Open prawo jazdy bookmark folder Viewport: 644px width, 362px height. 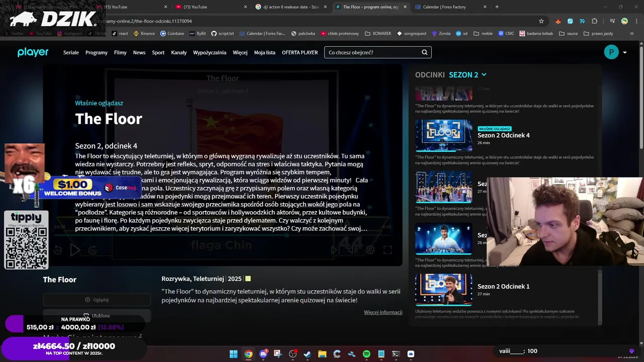click(x=598, y=34)
